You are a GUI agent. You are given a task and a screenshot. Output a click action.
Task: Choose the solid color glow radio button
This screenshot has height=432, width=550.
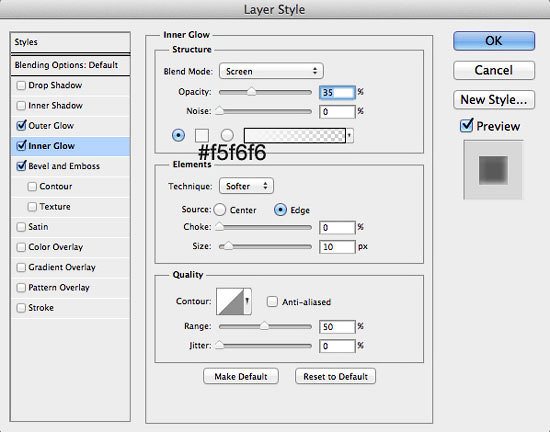tap(178, 135)
